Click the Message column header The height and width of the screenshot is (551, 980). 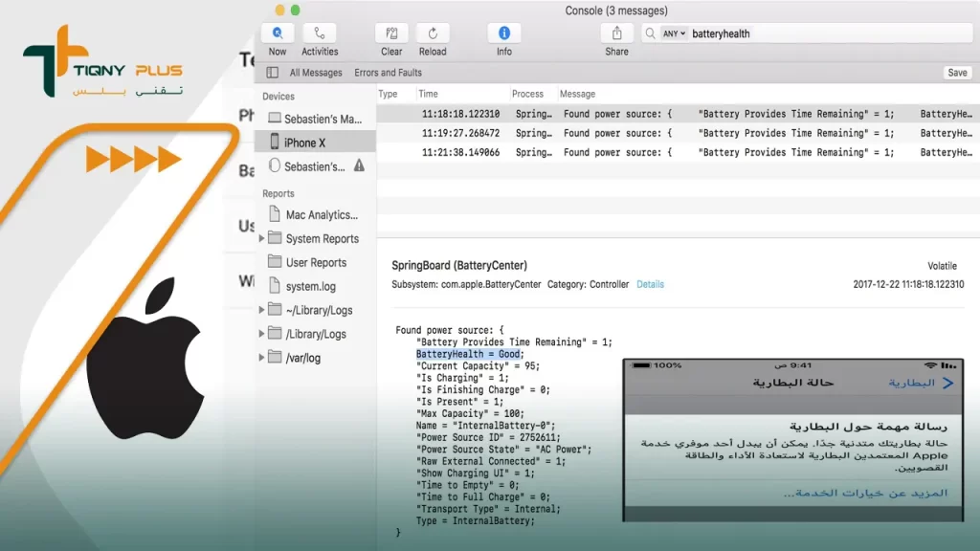pos(577,94)
